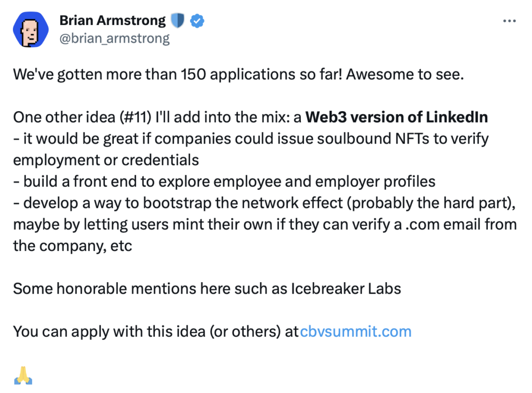The width and height of the screenshot is (532, 393).
Task: Click the "Awesome to see." text
Action: coord(404,74)
